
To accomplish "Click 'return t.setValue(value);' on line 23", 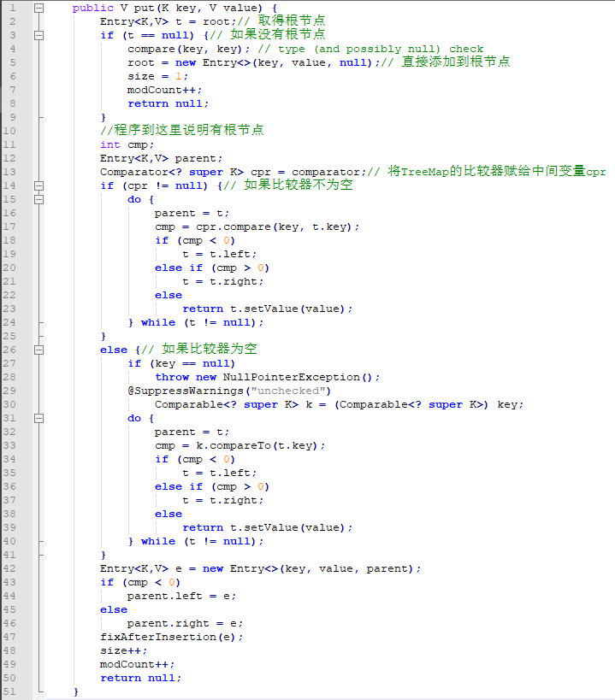I will click(x=267, y=309).
